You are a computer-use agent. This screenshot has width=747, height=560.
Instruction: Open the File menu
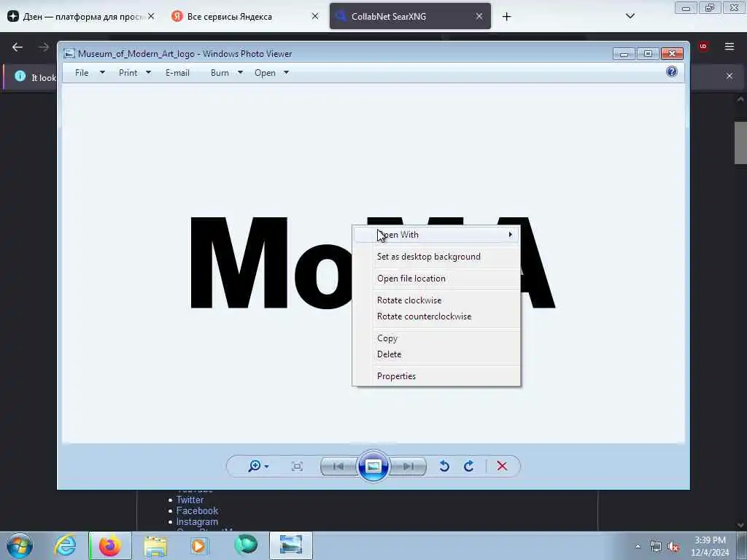pos(82,72)
